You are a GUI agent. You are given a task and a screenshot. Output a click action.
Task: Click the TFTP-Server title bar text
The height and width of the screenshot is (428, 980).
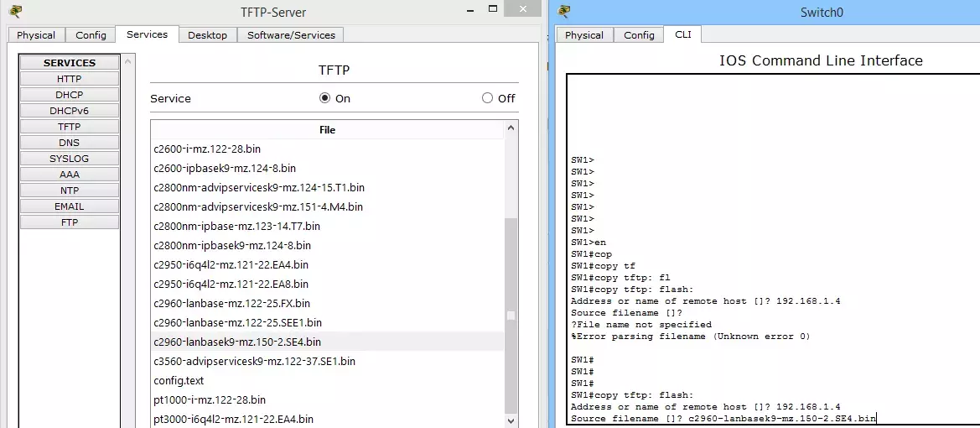[x=273, y=13]
